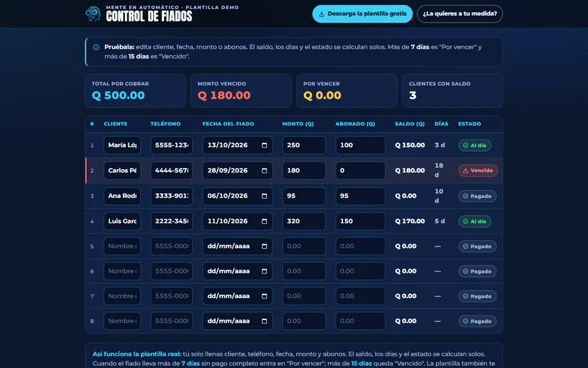The width and height of the screenshot is (588, 368).
Task: Click the Total por cobrar Q 500.00 value
Action: pos(118,96)
